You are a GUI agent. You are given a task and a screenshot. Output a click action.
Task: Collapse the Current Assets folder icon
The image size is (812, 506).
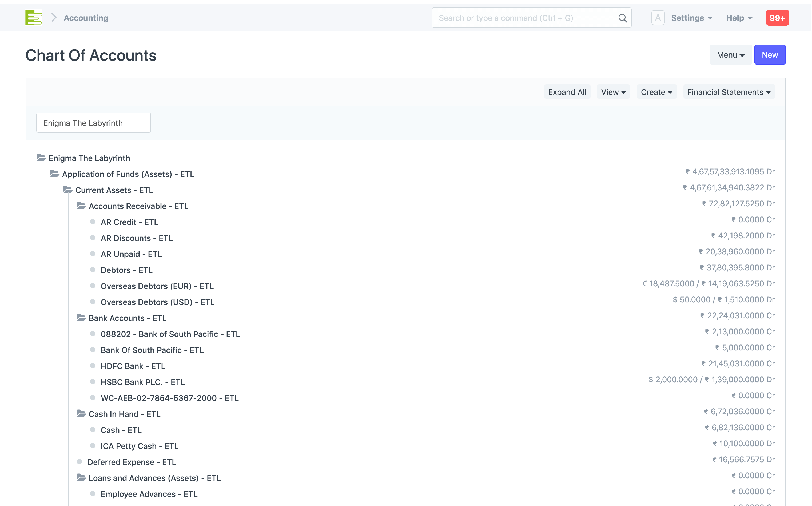[68, 190]
